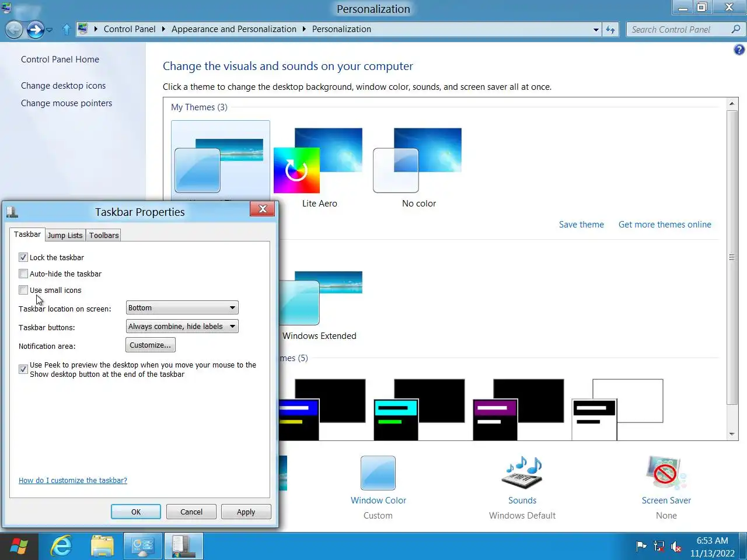Uncheck Lock the taskbar
The image size is (747, 560).
(23, 257)
